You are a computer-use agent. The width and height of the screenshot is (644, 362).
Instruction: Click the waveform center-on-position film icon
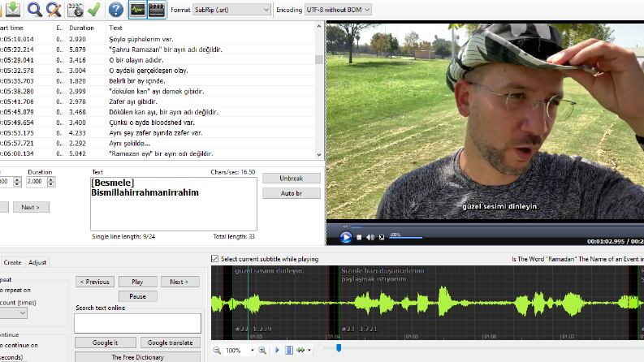click(x=289, y=350)
